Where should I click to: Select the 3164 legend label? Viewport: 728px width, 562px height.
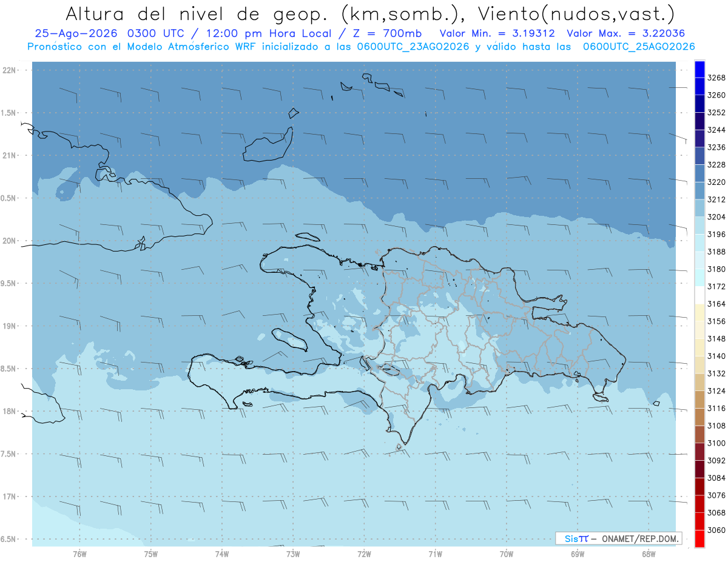[x=716, y=304]
